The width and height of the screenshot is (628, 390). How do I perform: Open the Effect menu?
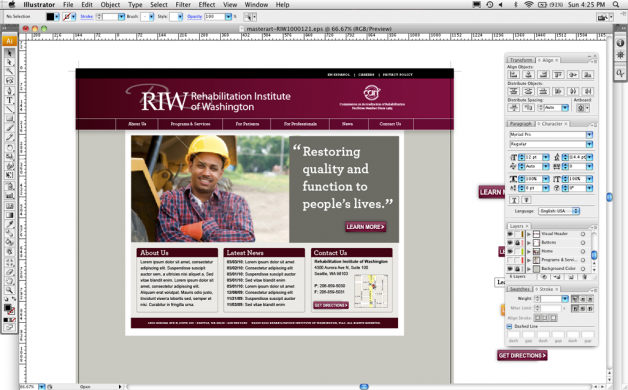(x=207, y=4)
